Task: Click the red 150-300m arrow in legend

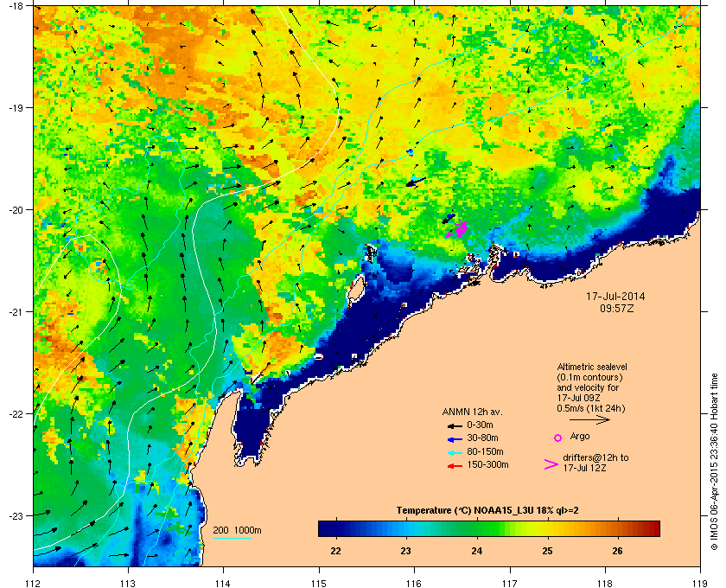Action: click(x=455, y=466)
